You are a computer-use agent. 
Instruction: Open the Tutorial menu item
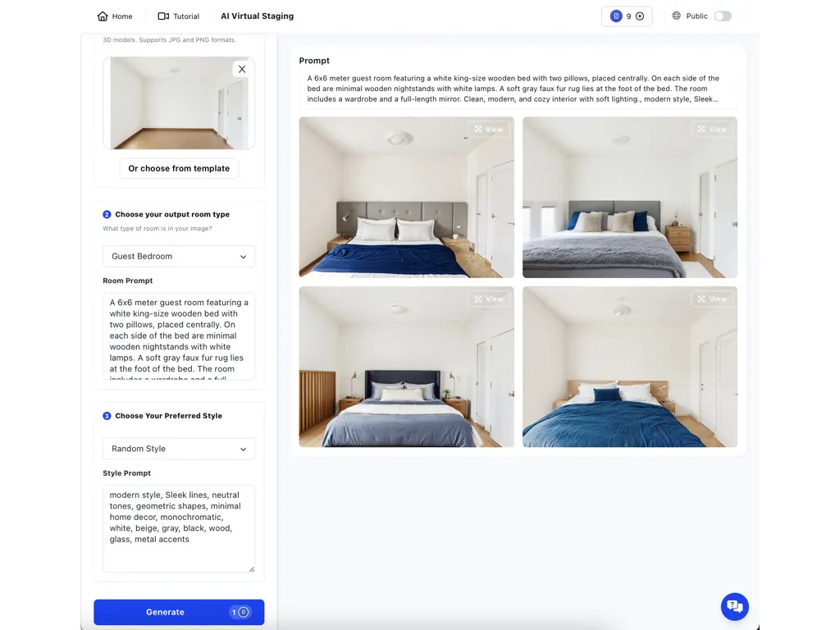click(178, 16)
